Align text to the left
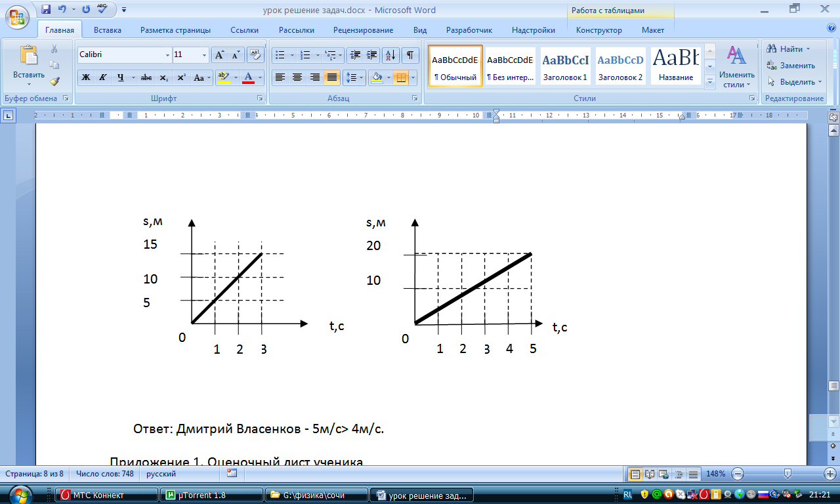Image resolution: width=840 pixels, height=504 pixels. [x=280, y=77]
